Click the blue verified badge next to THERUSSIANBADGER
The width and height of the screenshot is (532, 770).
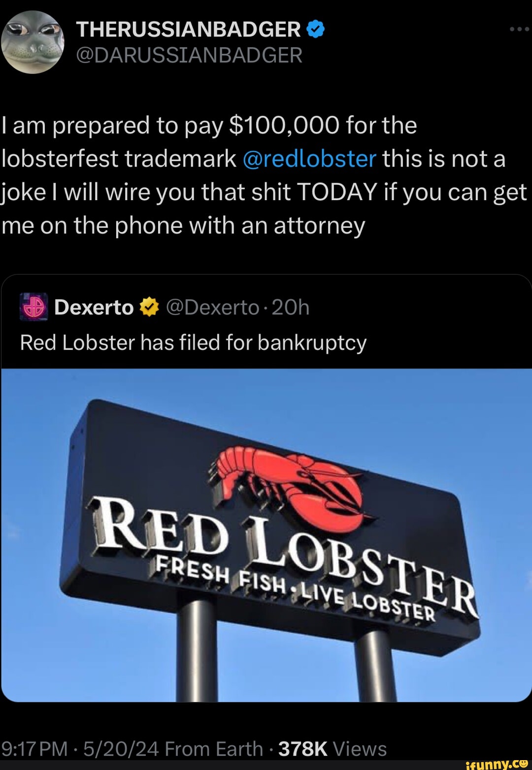pos(316,30)
